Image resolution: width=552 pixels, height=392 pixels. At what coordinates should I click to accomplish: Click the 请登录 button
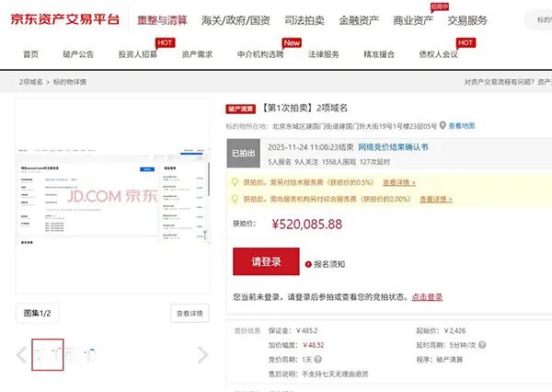[x=266, y=261]
